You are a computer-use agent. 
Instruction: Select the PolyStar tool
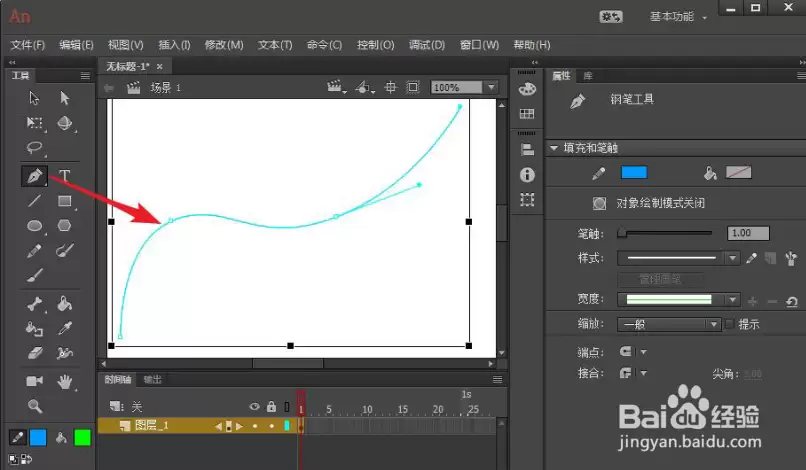pos(65,226)
